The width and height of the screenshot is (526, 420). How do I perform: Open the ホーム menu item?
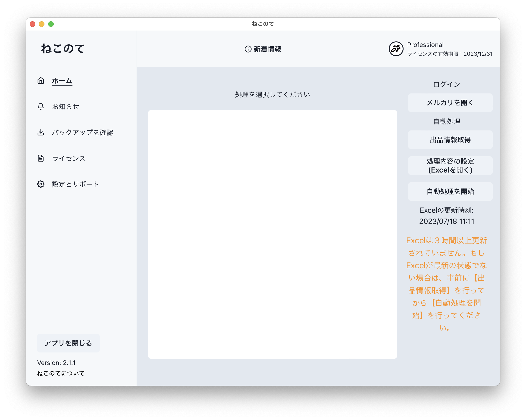coord(62,81)
